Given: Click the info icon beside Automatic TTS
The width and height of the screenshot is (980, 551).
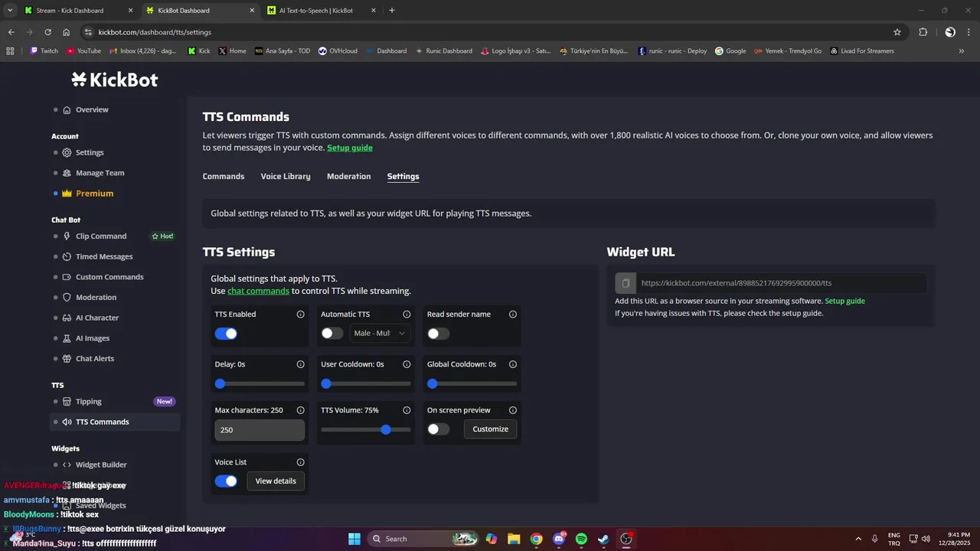Looking at the screenshot, I should click(407, 315).
